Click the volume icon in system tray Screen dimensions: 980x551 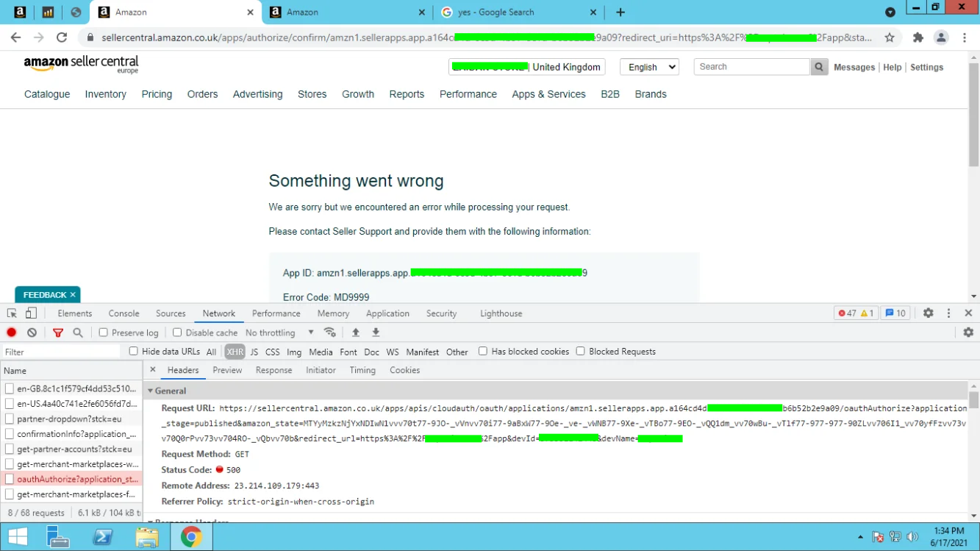coord(912,537)
